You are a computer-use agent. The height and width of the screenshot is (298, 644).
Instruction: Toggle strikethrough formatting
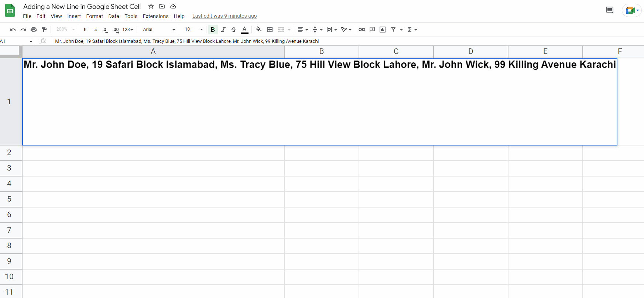234,30
